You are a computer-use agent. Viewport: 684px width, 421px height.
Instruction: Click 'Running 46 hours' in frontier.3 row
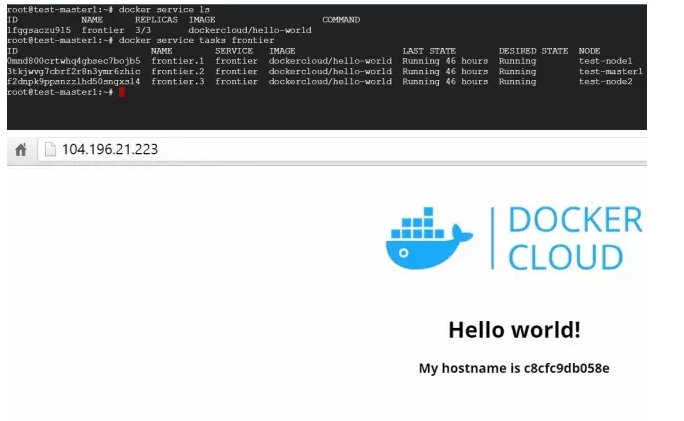[445, 82]
